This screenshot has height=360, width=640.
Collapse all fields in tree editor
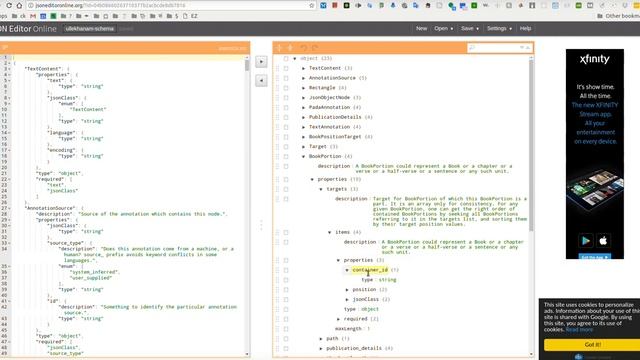(x=290, y=48)
